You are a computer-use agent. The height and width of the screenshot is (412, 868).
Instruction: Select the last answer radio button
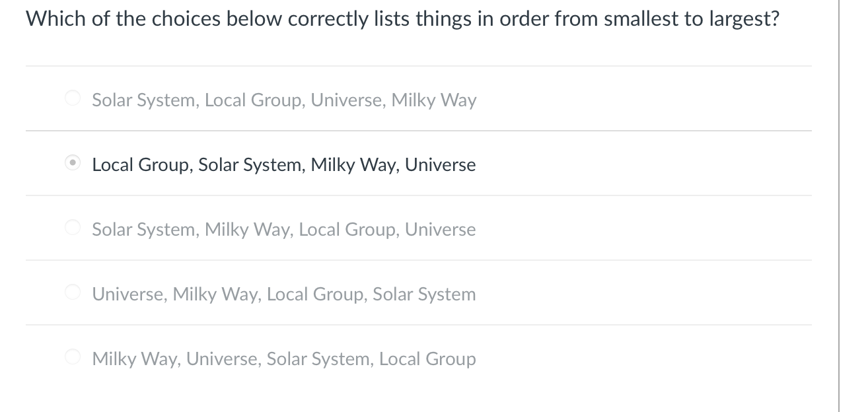tap(72, 356)
